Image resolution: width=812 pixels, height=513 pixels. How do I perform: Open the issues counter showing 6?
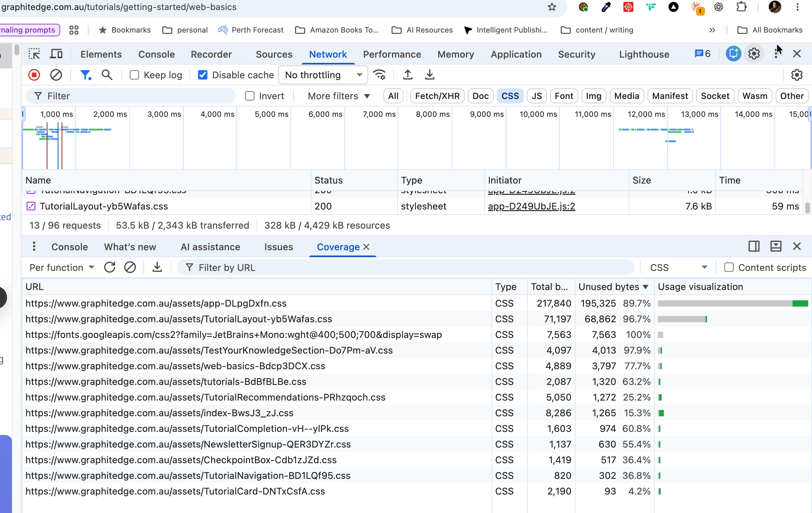coord(703,54)
